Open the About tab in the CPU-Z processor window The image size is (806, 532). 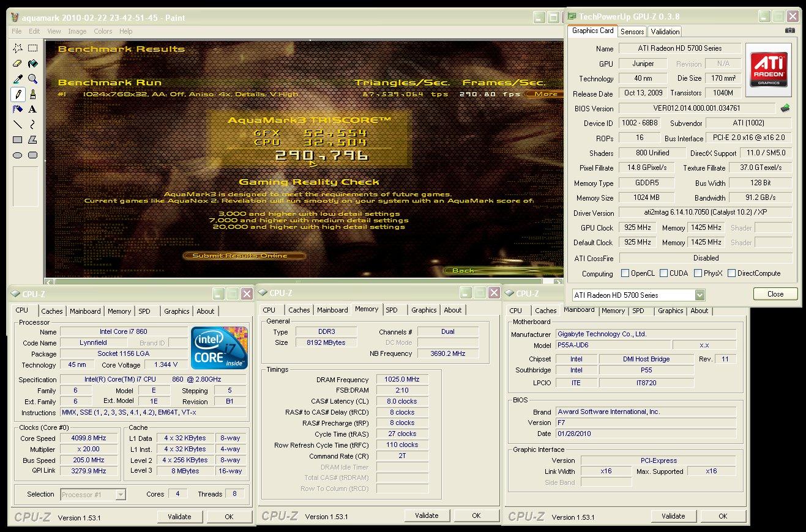pyautogui.click(x=206, y=311)
